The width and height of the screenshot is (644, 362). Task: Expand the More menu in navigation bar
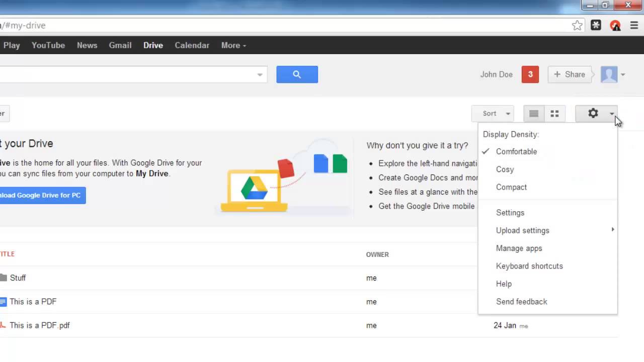coord(233,45)
